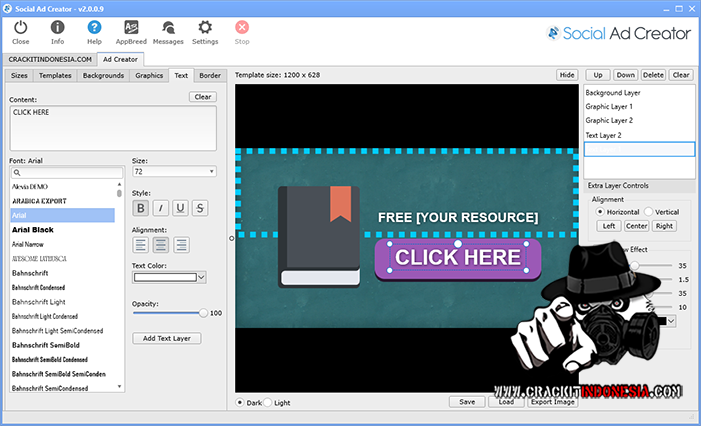Switch to the Backgrounds tab
The height and width of the screenshot is (426, 701).
point(103,75)
